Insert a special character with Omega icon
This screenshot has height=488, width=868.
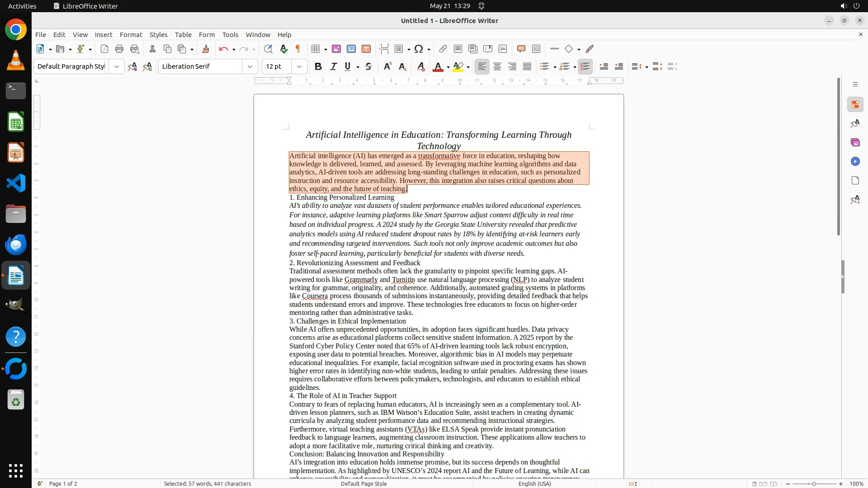419,49
